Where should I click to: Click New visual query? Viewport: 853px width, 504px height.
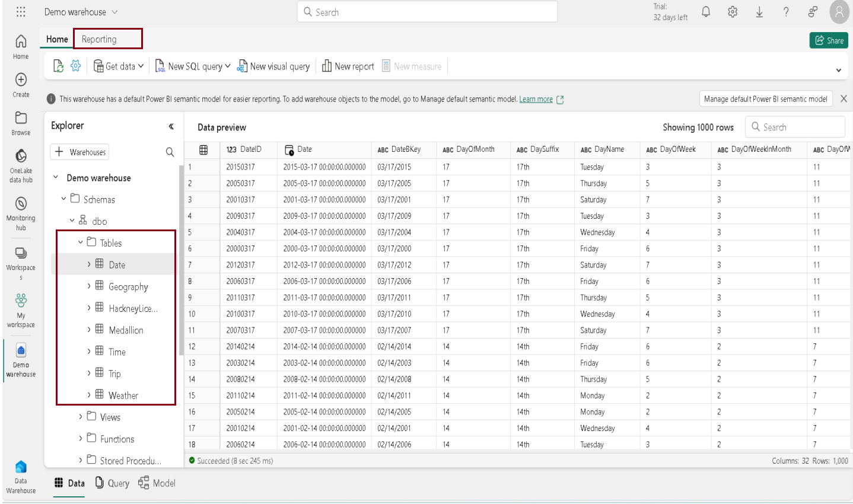pos(273,66)
